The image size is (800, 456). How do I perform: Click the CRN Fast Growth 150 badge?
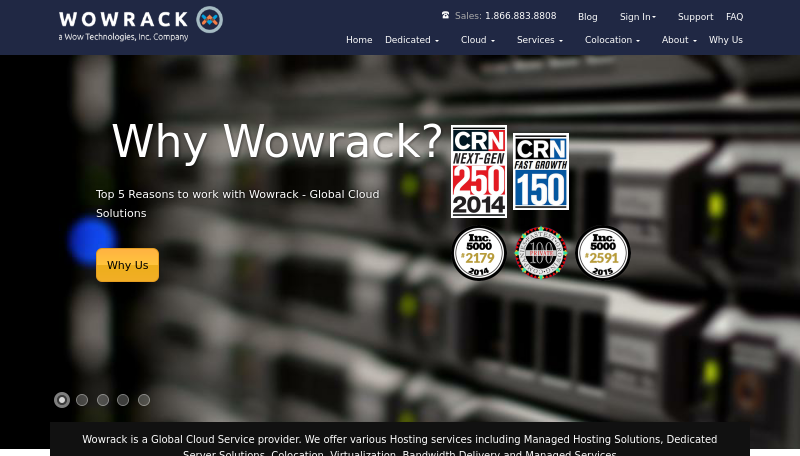click(541, 171)
